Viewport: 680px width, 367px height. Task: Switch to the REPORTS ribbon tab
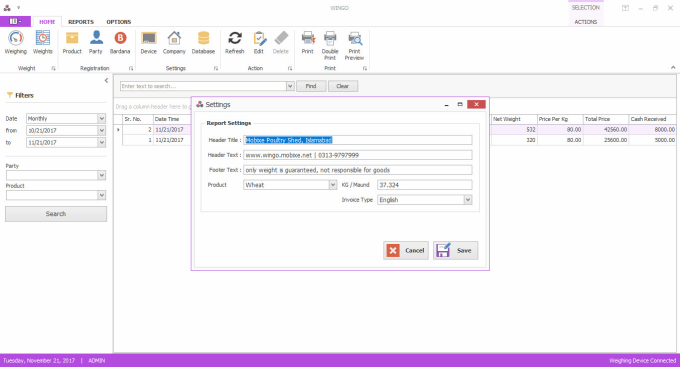[81, 22]
